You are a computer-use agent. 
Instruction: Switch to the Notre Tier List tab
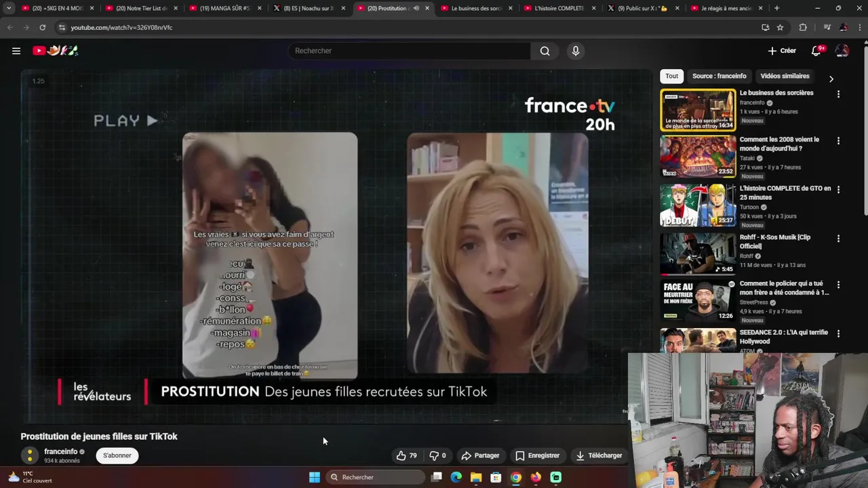[x=141, y=8]
